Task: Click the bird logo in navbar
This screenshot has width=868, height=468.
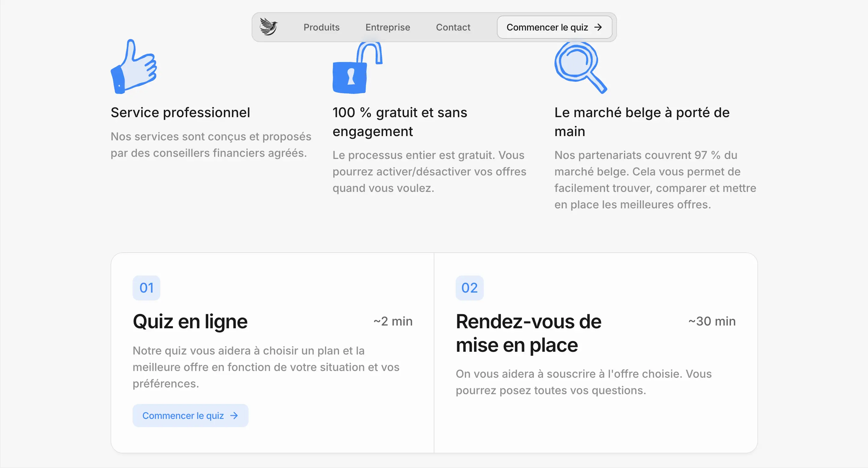Action: pos(268,27)
